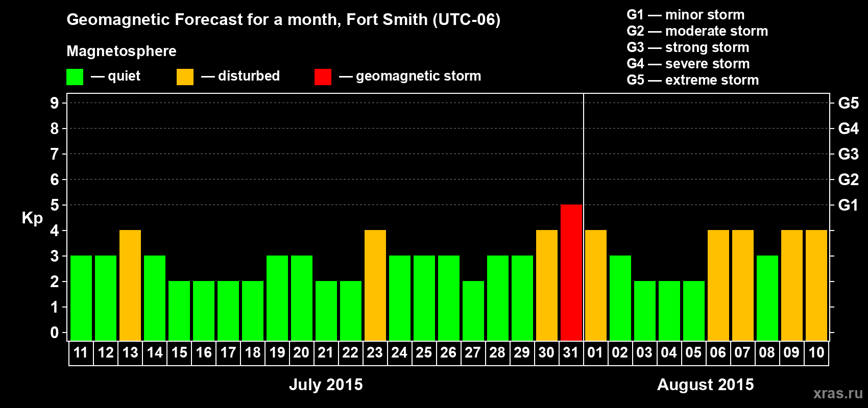Click date cell 09 on the axis
This screenshot has height=408, width=868.
pyautogui.click(x=792, y=353)
